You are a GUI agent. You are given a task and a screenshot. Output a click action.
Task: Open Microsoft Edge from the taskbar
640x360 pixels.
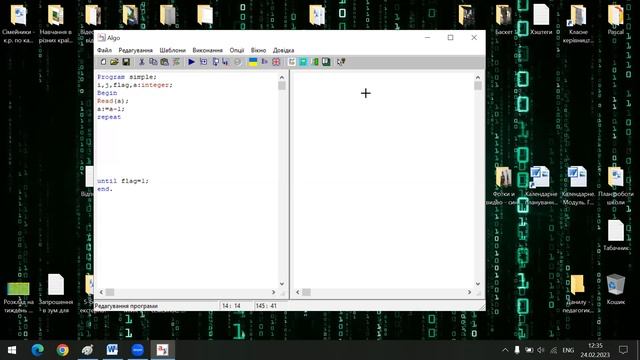[x=38, y=350]
